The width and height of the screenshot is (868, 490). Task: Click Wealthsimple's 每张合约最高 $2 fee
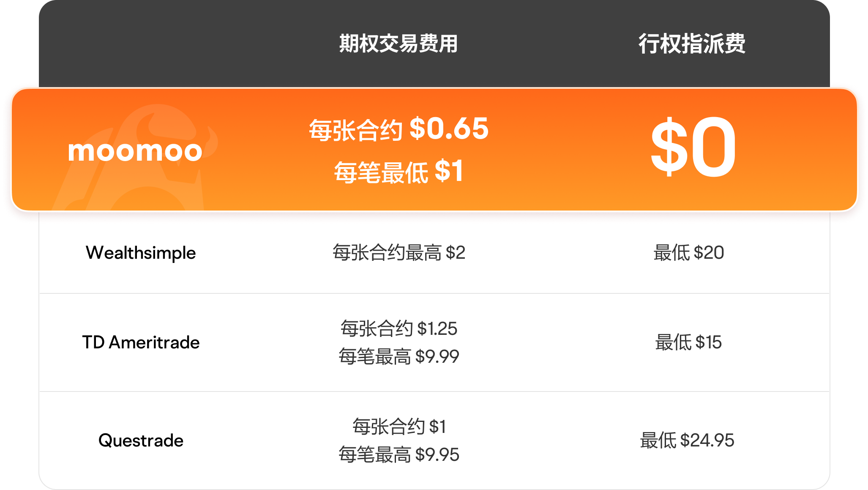point(399,253)
